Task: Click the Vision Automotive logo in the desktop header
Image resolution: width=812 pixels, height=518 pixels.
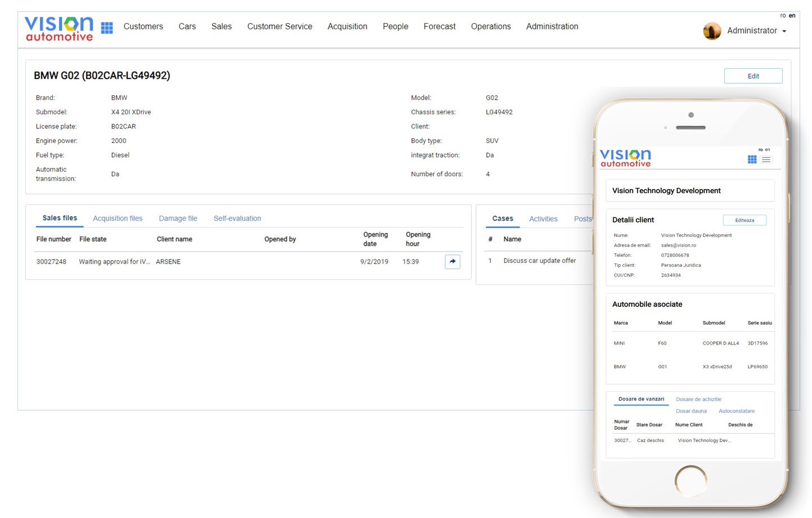Action: pyautogui.click(x=59, y=29)
